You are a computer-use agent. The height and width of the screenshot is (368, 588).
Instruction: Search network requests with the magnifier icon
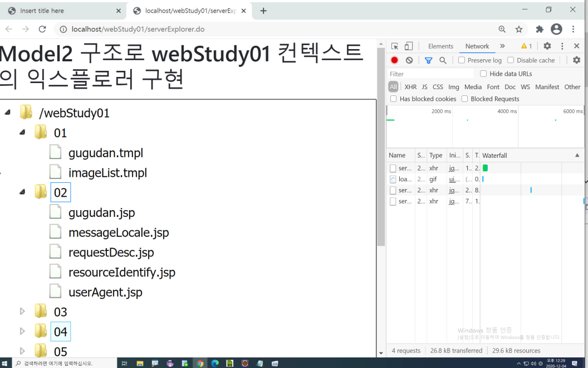click(x=443, y=60)
